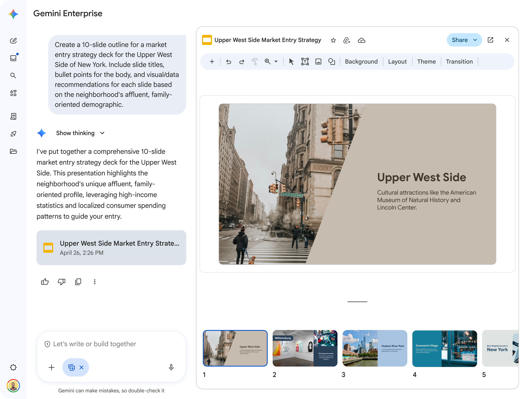The height and width of the screenshot is (399, 532).
Task: Open the Share button dropdown arrow
Action: [475, 40]
